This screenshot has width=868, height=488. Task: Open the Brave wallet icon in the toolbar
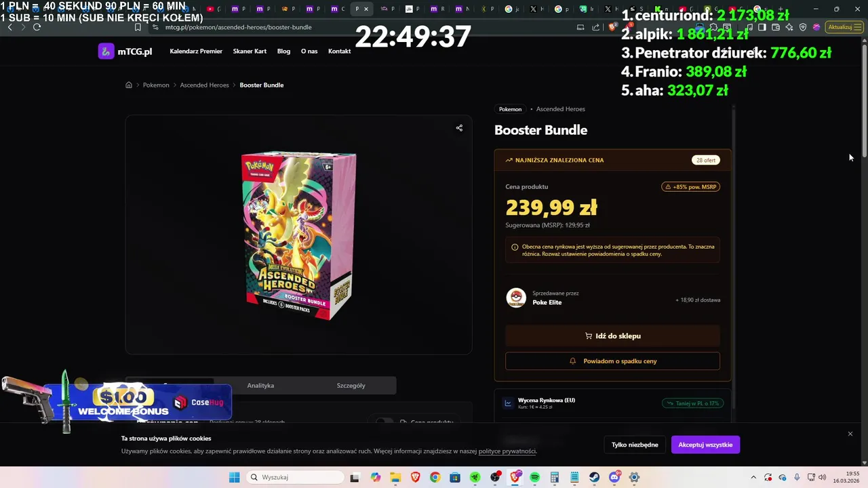(x=775, y=27)
